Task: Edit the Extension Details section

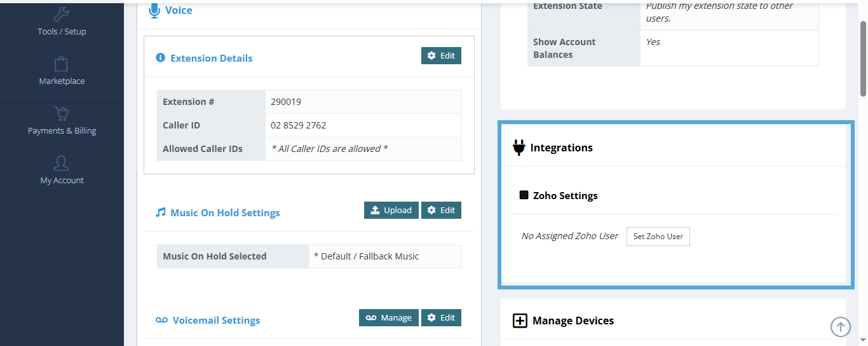Action: (x=441, y=56)
